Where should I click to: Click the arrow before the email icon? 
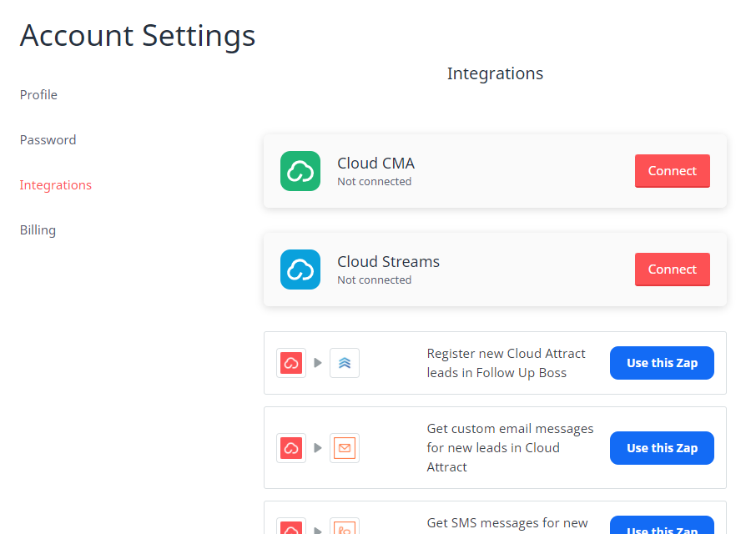point(318,448)
